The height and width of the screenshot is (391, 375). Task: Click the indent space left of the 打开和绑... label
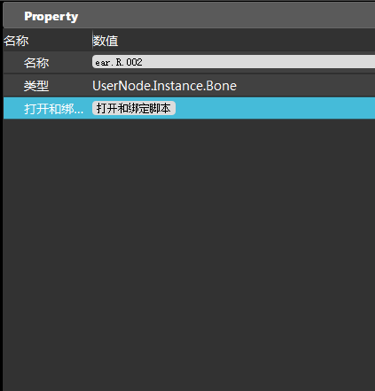coord(13,108)
